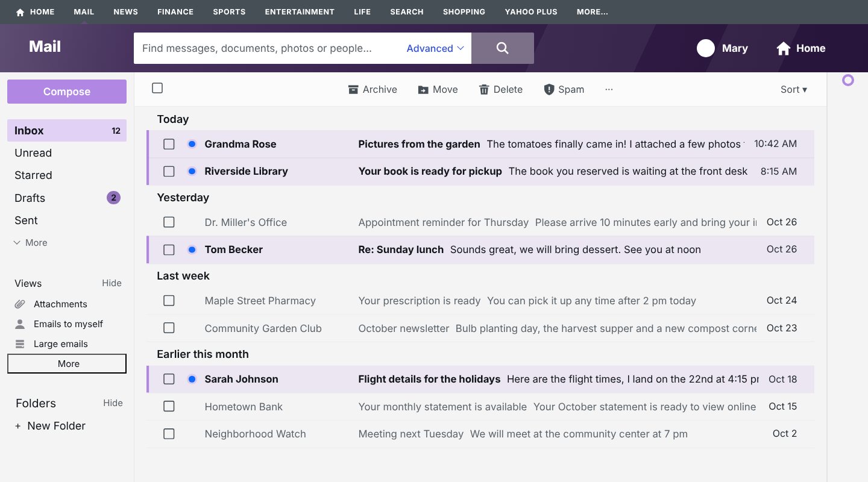Open the Advanced search dropdown
Screen dimensions: 868x482
point(435,48)
